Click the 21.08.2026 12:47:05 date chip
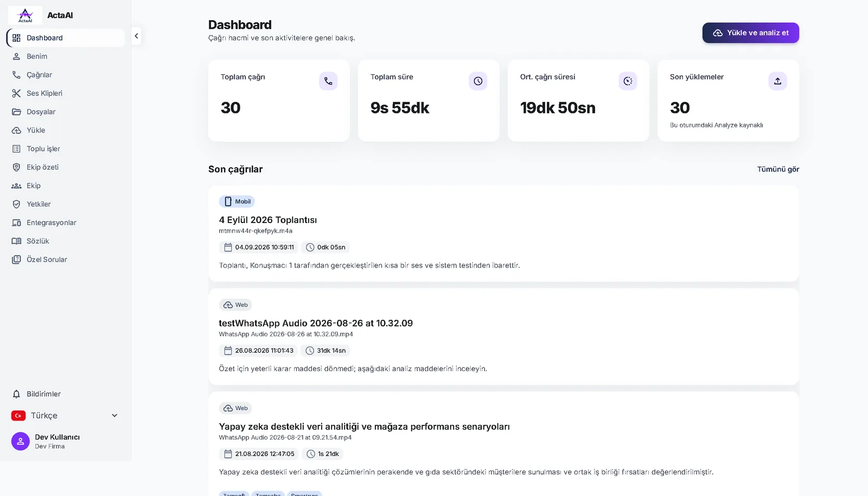The image size is (868, 496). (x=259, y=454)
